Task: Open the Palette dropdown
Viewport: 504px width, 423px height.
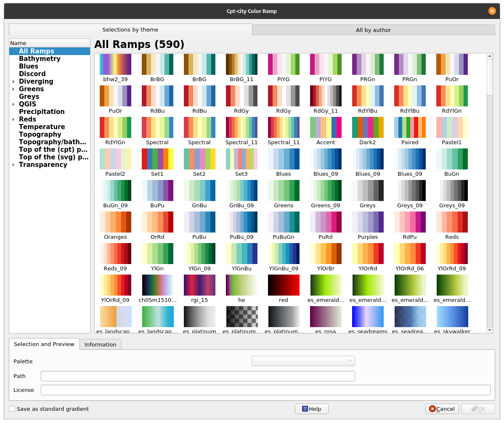Action: coord(303,361)
